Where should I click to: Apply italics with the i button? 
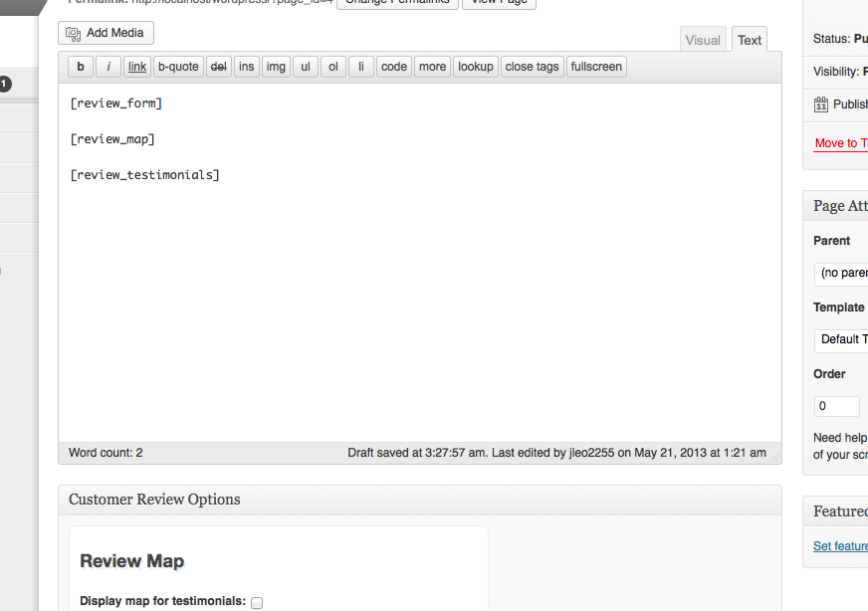(x=108, y=67)
